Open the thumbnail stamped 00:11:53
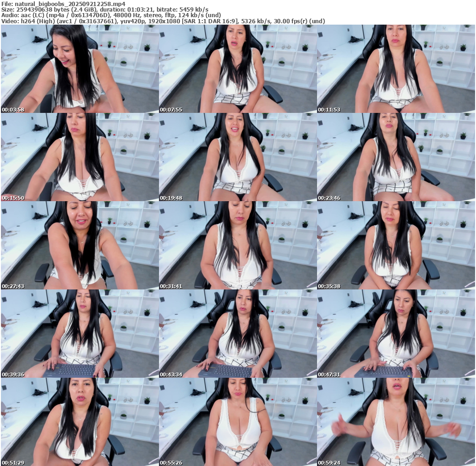The width and height of the screenshot is (476, 466). (396, 69)
